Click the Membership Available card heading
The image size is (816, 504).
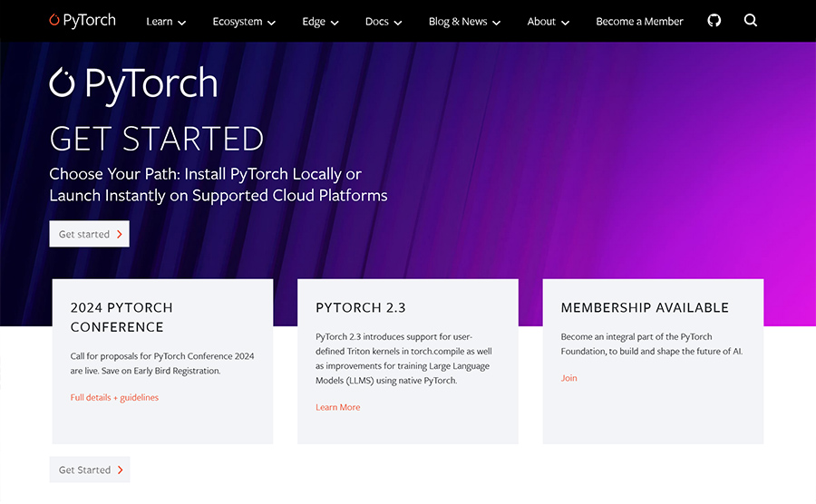[644, 307]
